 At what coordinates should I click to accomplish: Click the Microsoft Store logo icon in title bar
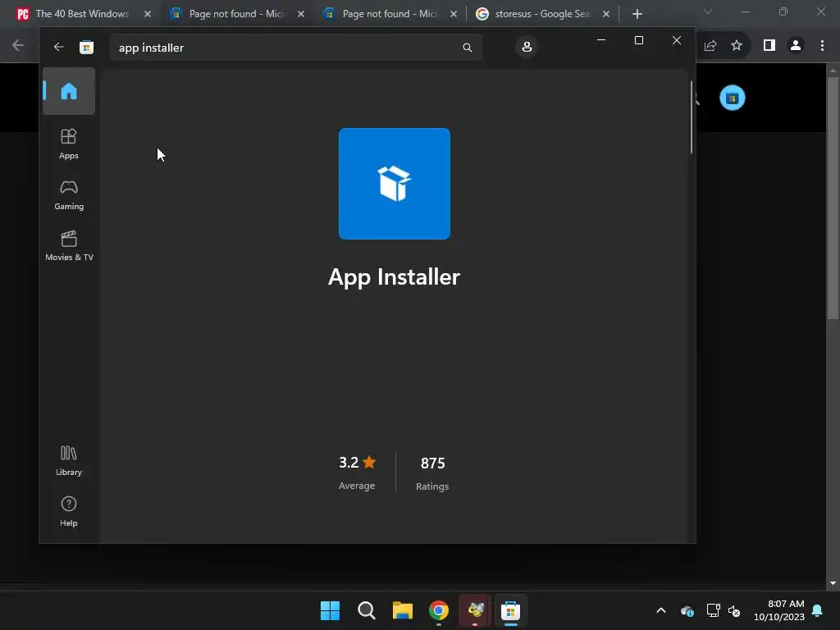(86, 47)
